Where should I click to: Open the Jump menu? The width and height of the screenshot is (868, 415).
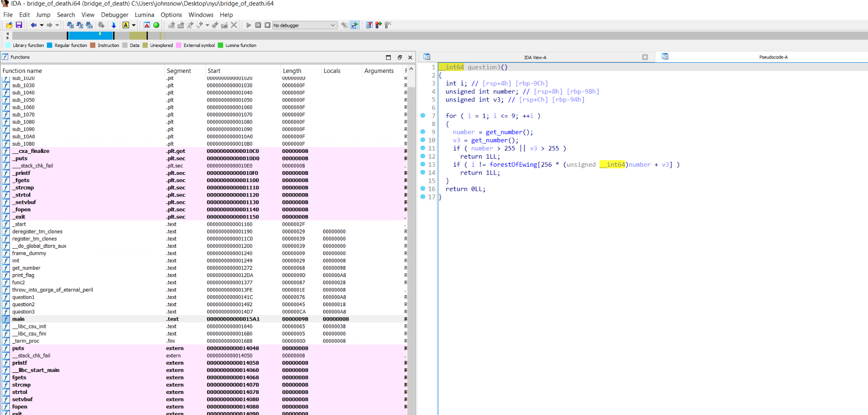click(43, 15)
